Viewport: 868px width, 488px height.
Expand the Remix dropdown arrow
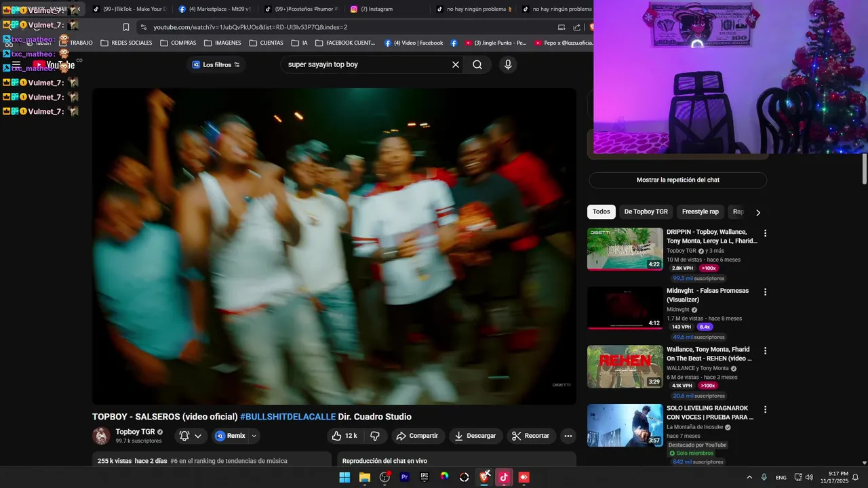[254, 436]
